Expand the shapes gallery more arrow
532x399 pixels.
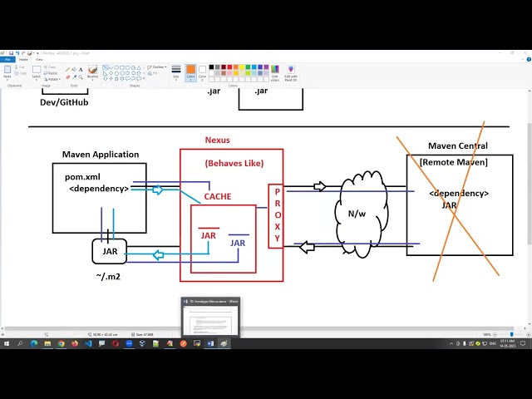144,78
